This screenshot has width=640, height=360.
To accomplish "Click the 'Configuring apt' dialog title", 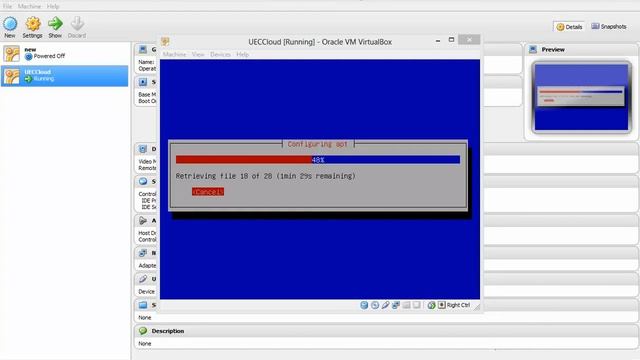I will [x=318, y=144].
